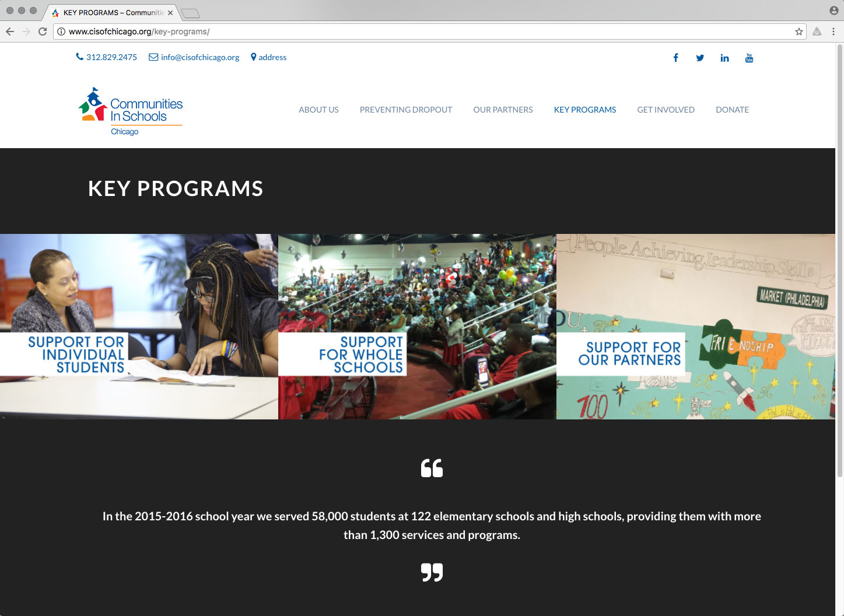Select Our Partners in navigation
The height and width of the screenshot is (616, 844).
pos(503,110)
